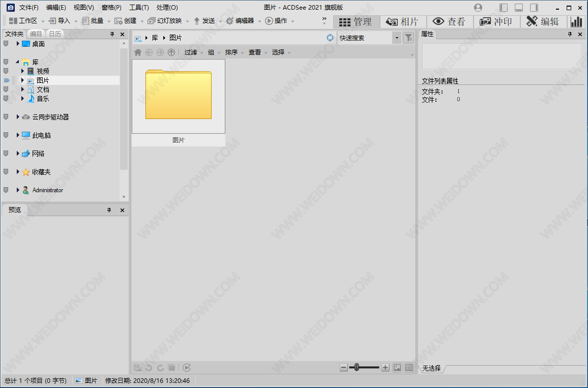588x388 pixels.
Task: Open the 窗格(P) menu
Action: (111, 8)
